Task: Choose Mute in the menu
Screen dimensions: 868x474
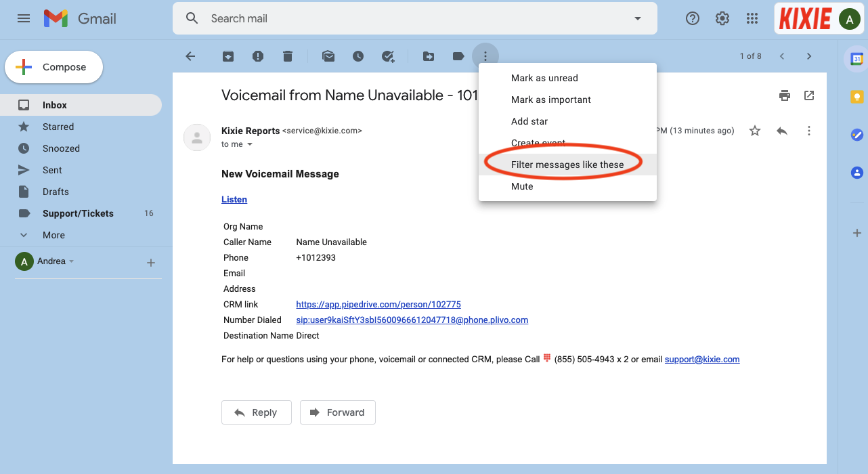Action: (x=567, y=186)
